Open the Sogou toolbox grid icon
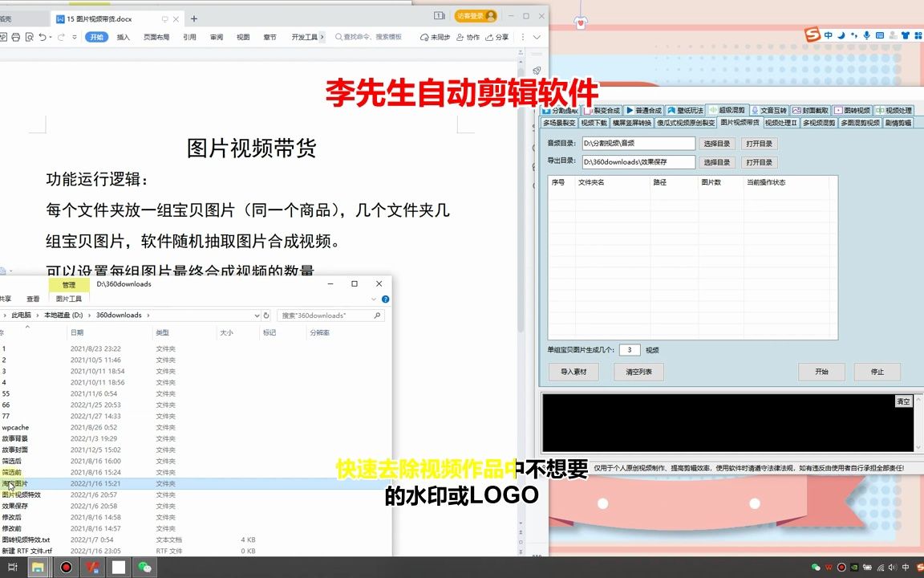The image size is (924, 578). (x=918, y=35)
